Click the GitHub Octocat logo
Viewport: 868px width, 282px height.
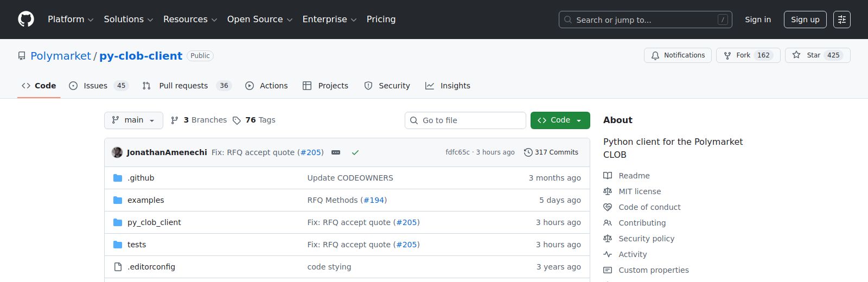(x=26, y=20)
